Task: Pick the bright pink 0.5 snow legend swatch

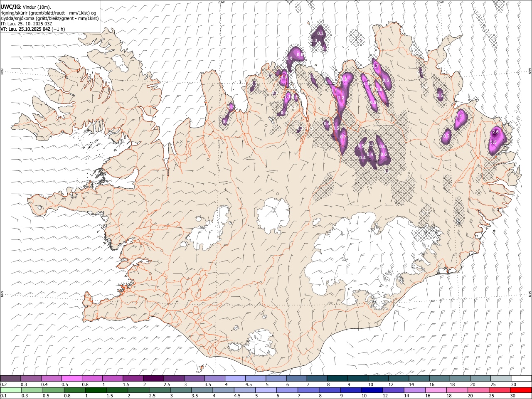Action: [x=72, y=379]
